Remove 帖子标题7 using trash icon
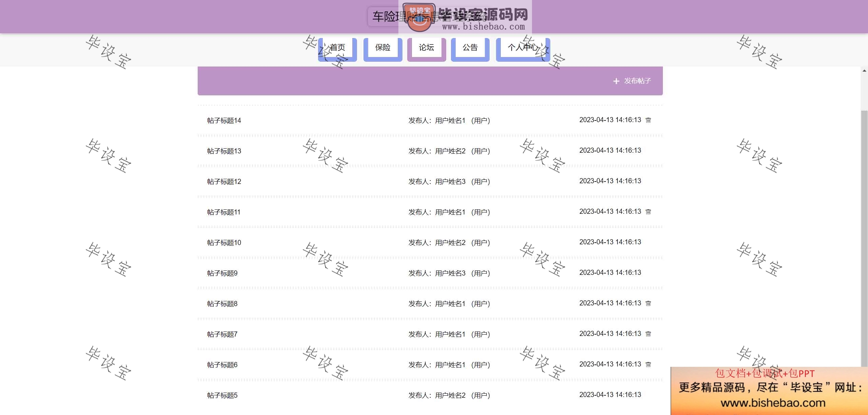The width and height of the screenshot is (868, 415). (x=648, y=334)
